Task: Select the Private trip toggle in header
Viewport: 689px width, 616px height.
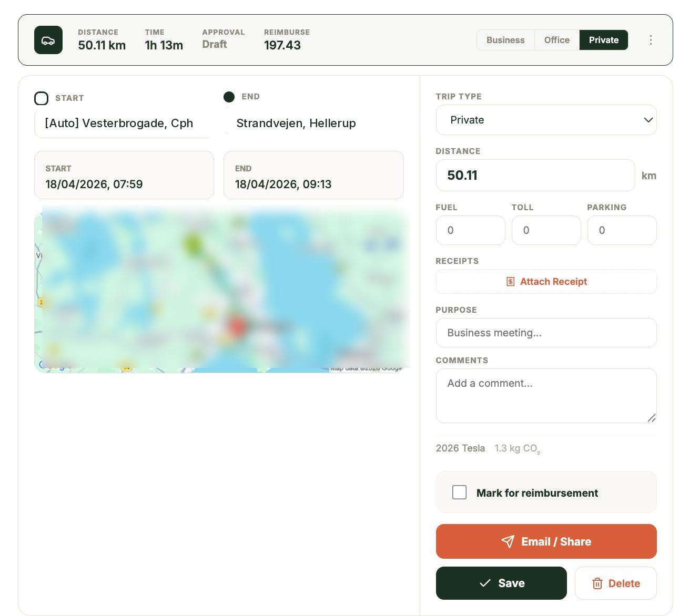Action: point(603,40)
